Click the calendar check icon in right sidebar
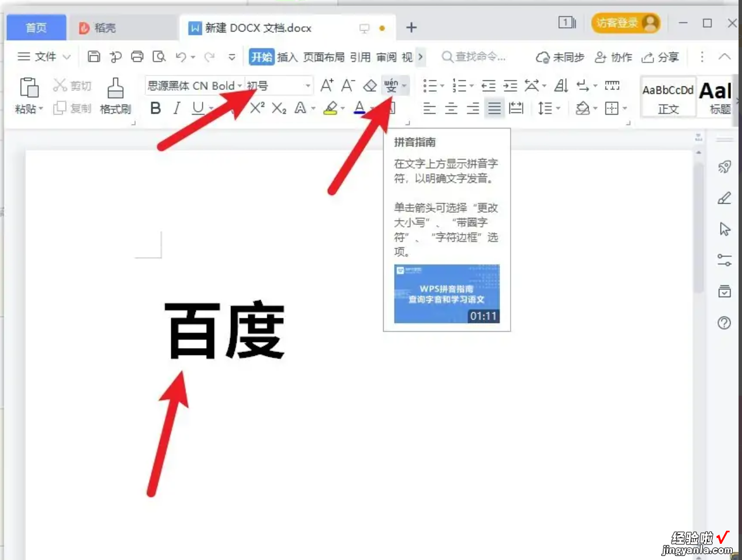Viewport: 742px width, 560px height. (724, 291)
